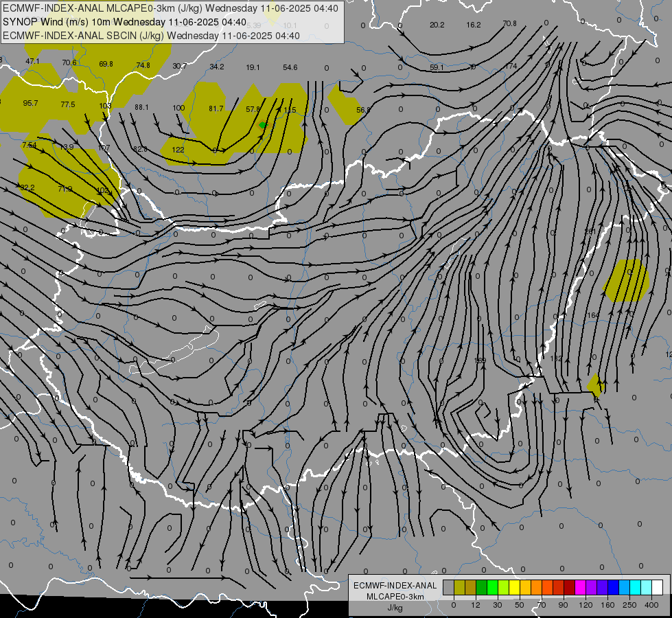The width and height of the screenshot is (672, 618).
Task: Click the legend title ECMWF-INDEX-ANAL
Action: (x=395, y=586)
